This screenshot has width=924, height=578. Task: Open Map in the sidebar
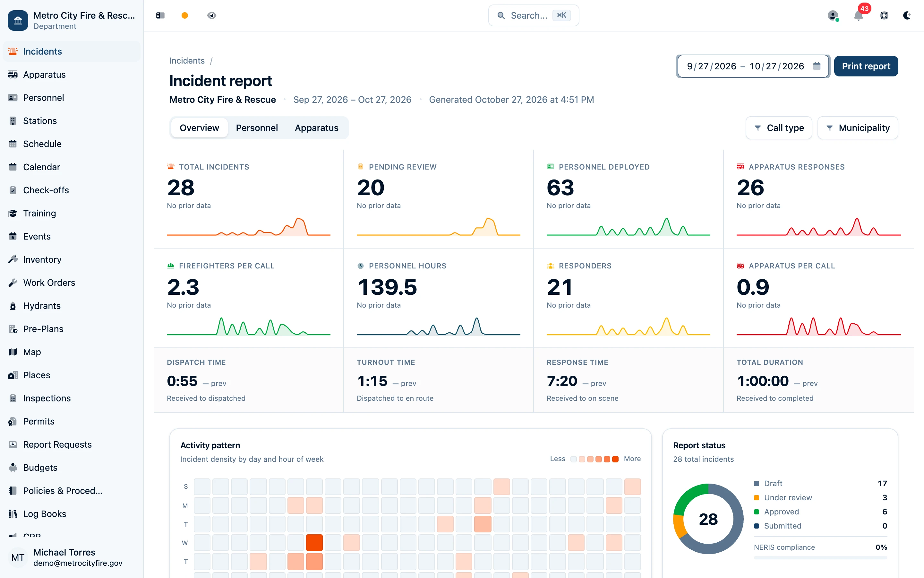72,352
